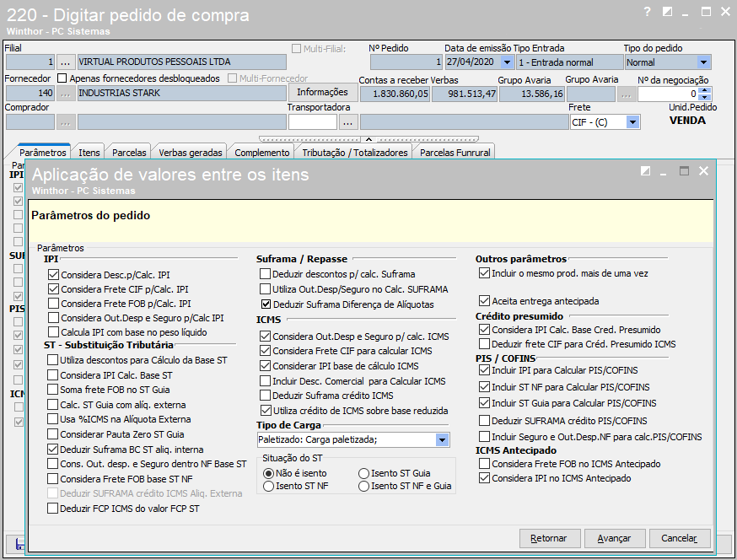Screen dimensions: 737x560
Task: Switch to the Complemento tab
Action: click(x=261, y=153)
